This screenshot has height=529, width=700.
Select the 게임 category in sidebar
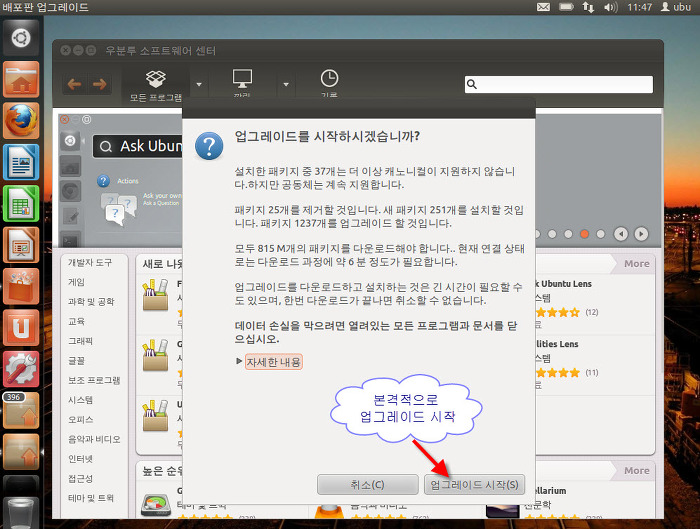77,282
